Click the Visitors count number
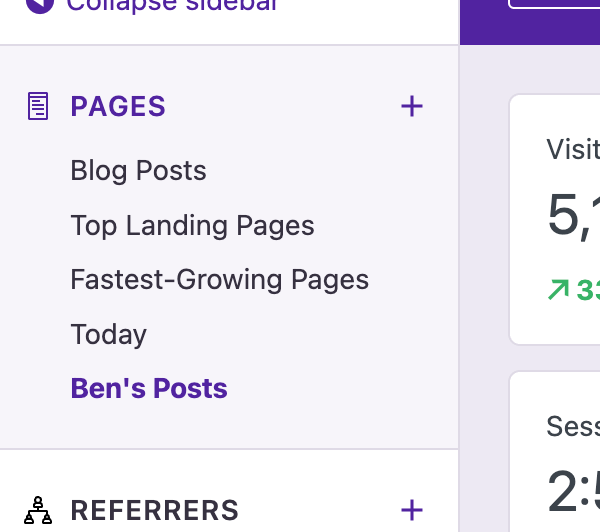 pos(572,216)
